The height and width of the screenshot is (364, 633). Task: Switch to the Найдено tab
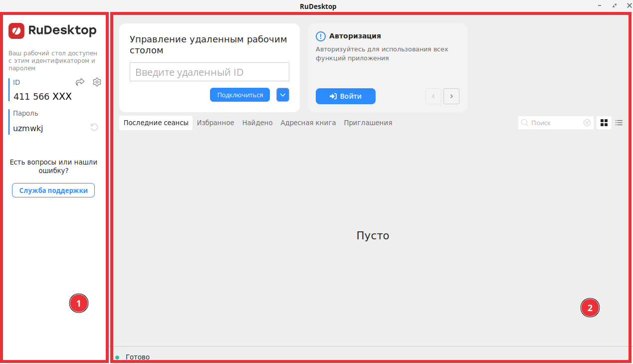[257, 123]
